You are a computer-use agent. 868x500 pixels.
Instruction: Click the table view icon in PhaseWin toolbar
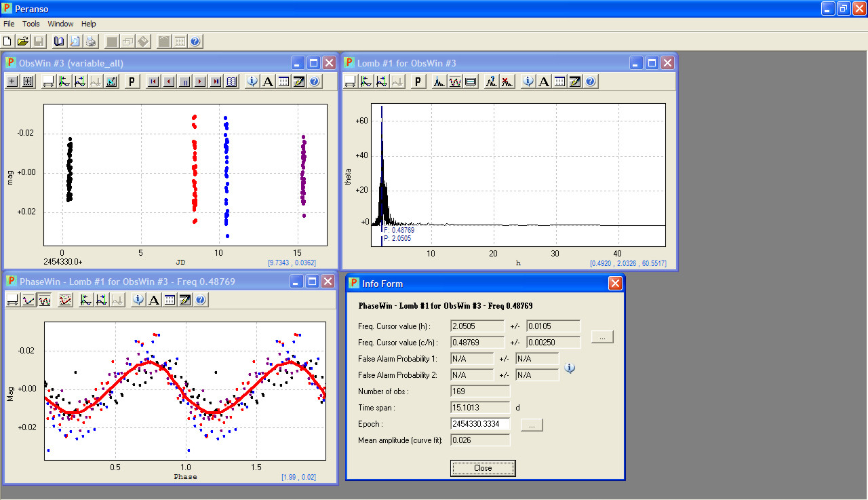(170, 300)
